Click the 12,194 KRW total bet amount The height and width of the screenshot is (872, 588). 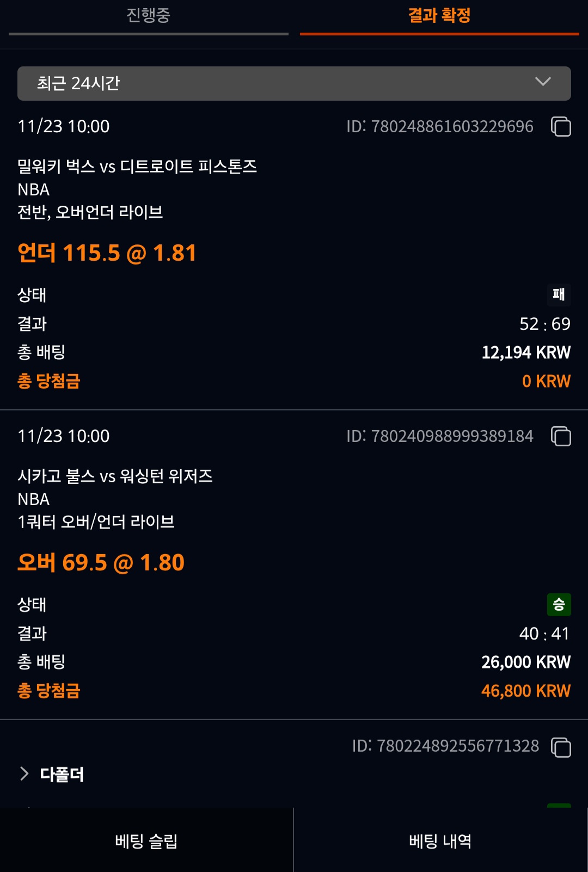click(x=525, y=352)
